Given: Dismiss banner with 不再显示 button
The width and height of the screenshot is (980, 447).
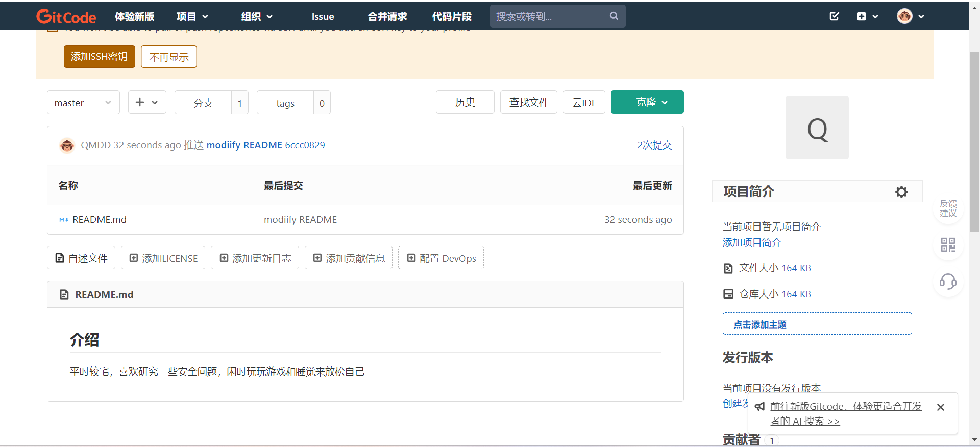Looking at the screenshot, I should tap(169, 57).
